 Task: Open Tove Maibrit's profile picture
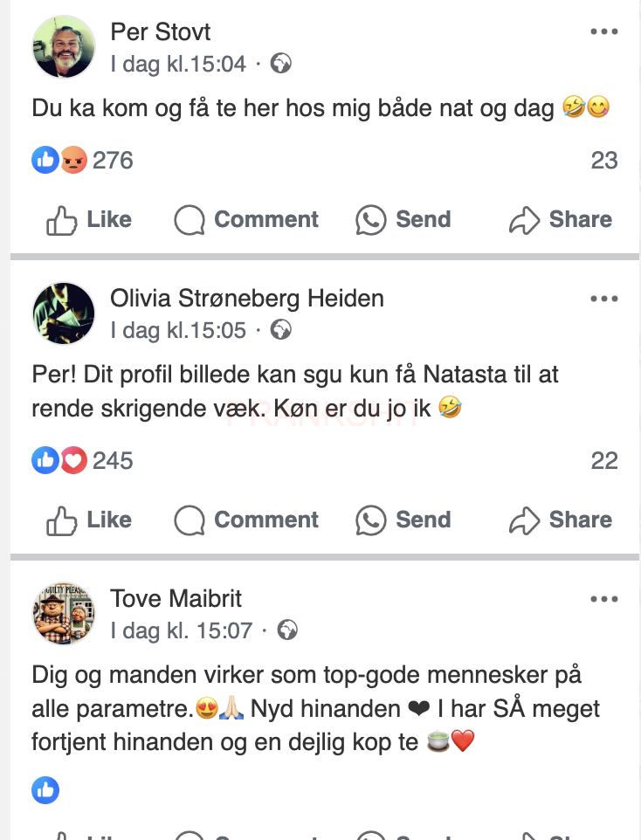pyautogui.click(x=64, y=614)
